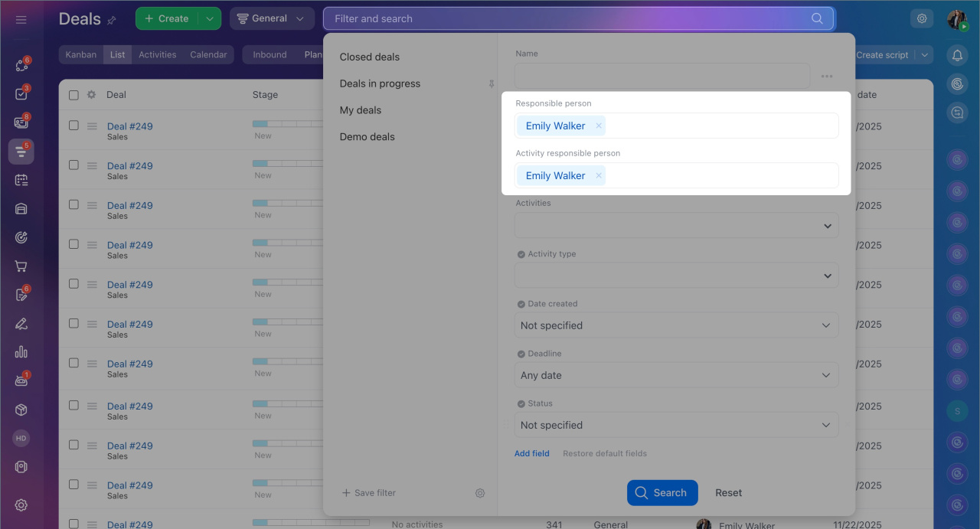
Task: Pin the Deals page icon
Action: pos(113,20)
